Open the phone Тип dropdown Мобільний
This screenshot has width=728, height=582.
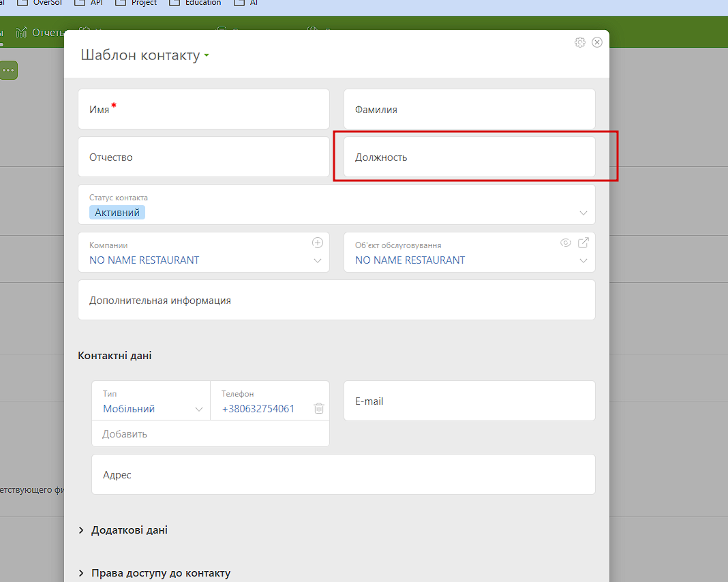click(x=151, y=401)
